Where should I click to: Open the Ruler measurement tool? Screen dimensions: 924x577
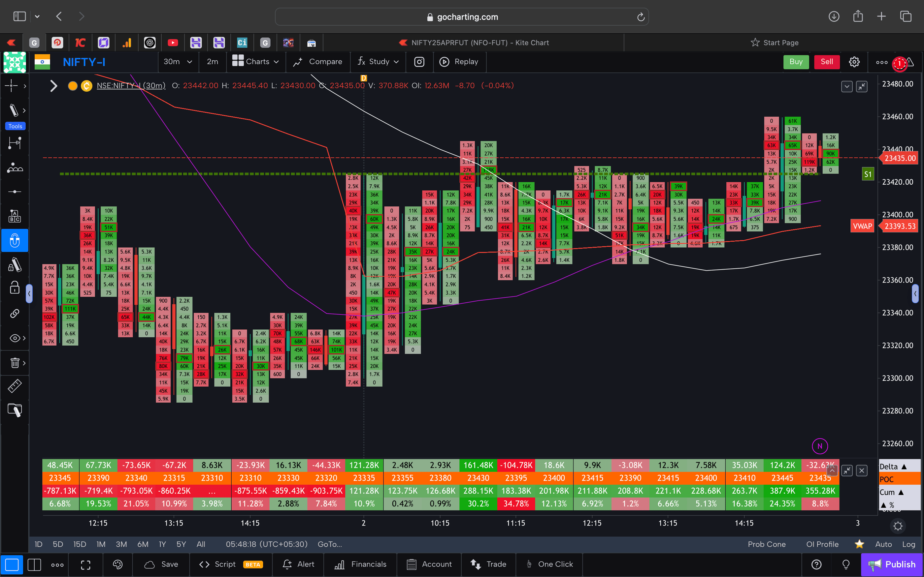pyautogui.click(x=15, y=386)
